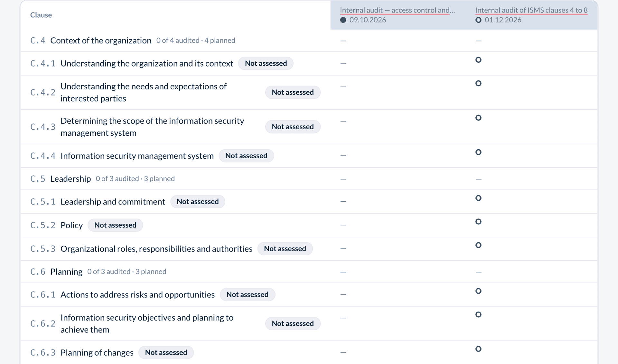
Task: Click planned audit circle for C.5.2 Policy
Action: tap(478, 222)
